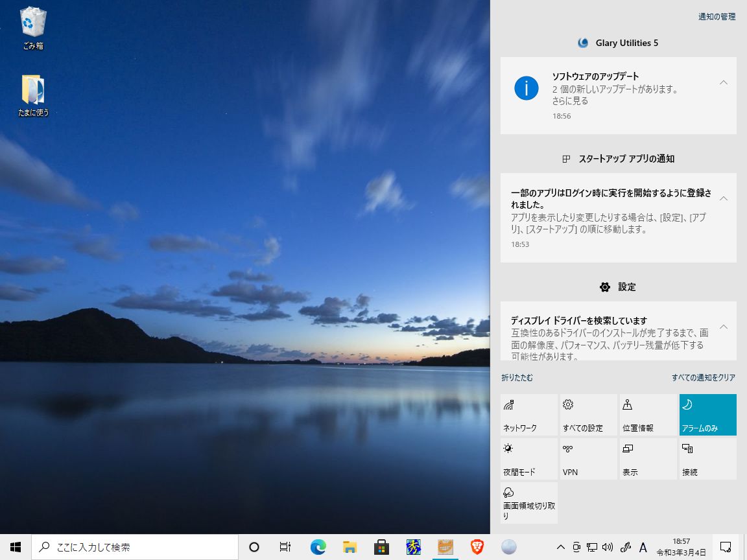This screenshot has width=747, height=560.
Task: Open Microsoft Store from the taskbar
Action: tap(381, 547)
